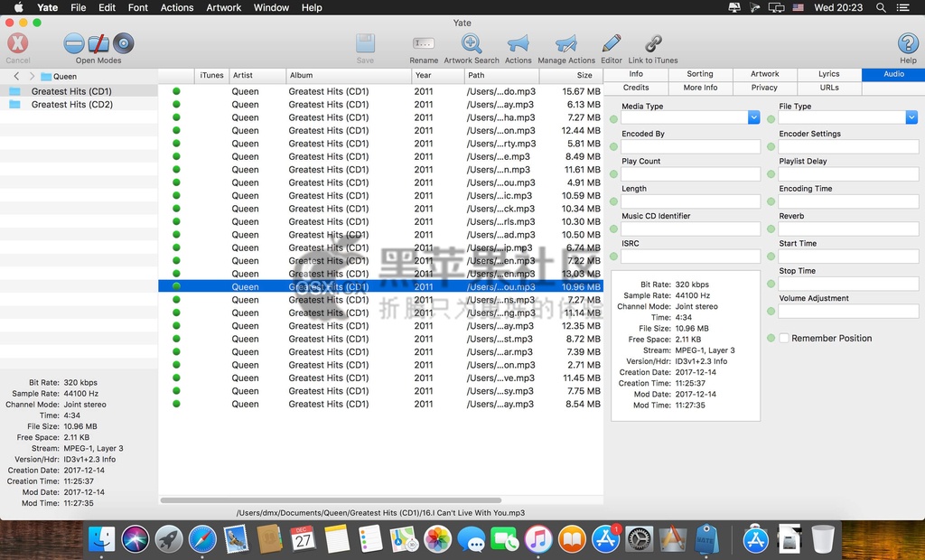Open Finder from the Dock
This screenshot has width=925, height=560.
(x=101, y=538)
